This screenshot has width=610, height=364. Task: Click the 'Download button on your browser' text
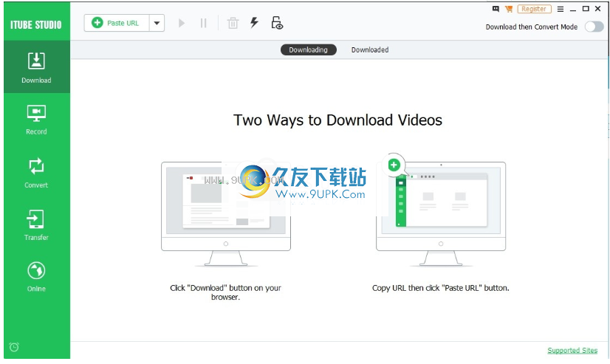[x=226, y=292]
